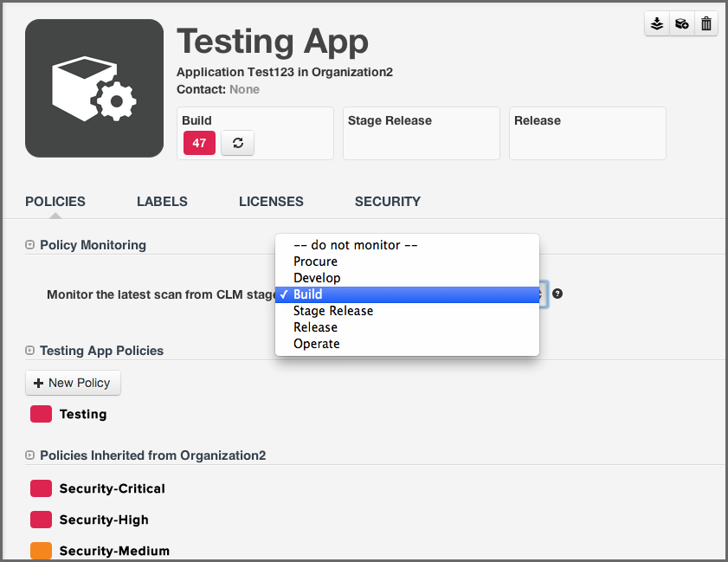Click the checkmark next to Build in dropdown
The width and height of the screenshot is (728, 562).
(283, 294)
